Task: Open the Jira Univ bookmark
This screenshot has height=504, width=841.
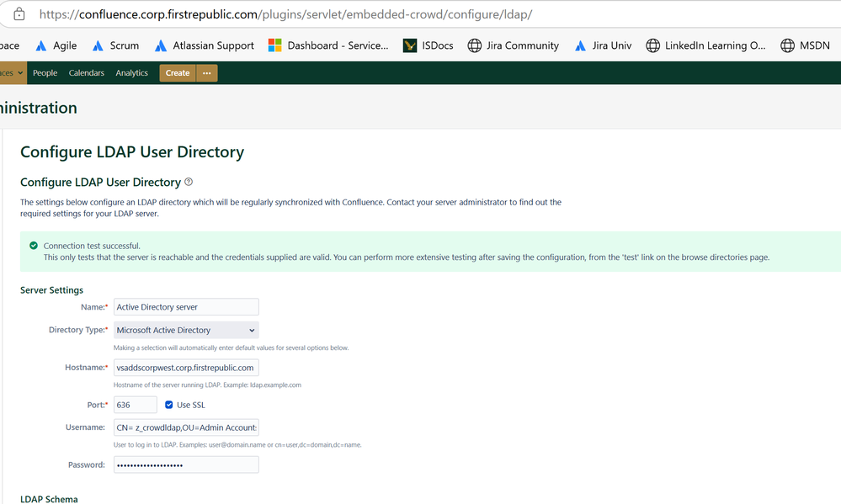Action: click(604, 45)
